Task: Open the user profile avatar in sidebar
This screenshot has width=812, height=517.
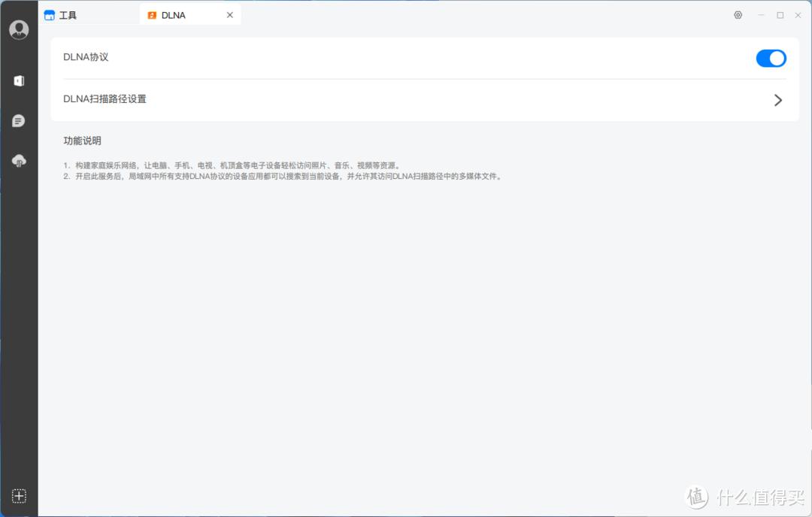Action: (x=19, y=30)
